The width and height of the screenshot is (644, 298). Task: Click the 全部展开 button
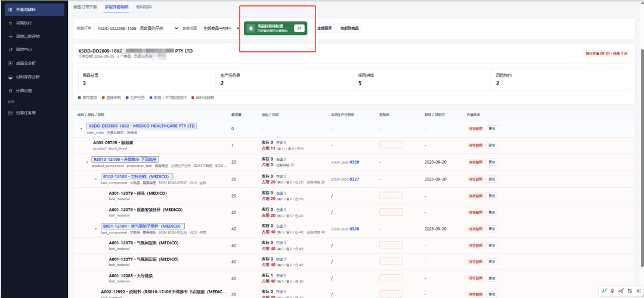(324, 29)
